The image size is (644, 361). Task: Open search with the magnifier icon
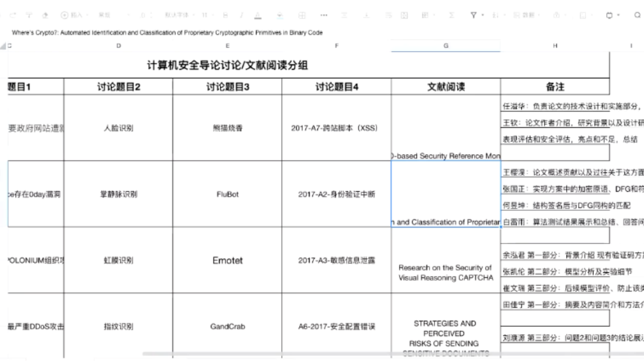pyautogui.click(x=636, y=13)
